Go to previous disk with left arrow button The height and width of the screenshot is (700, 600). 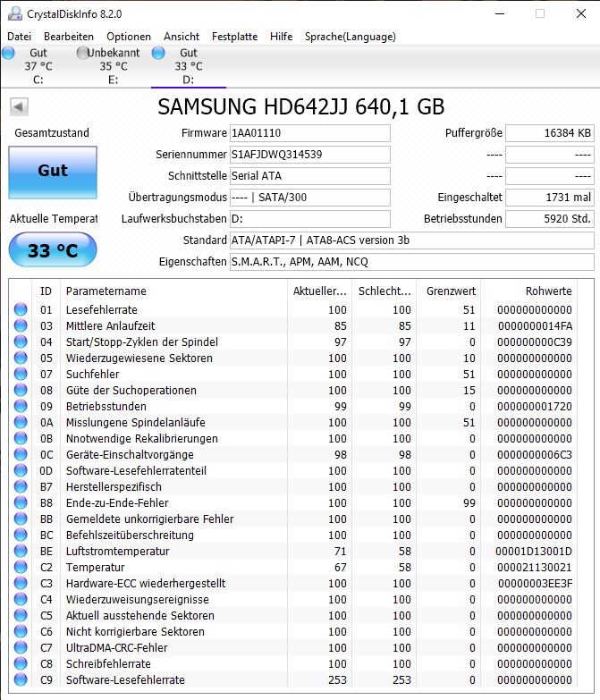(19, 106)
